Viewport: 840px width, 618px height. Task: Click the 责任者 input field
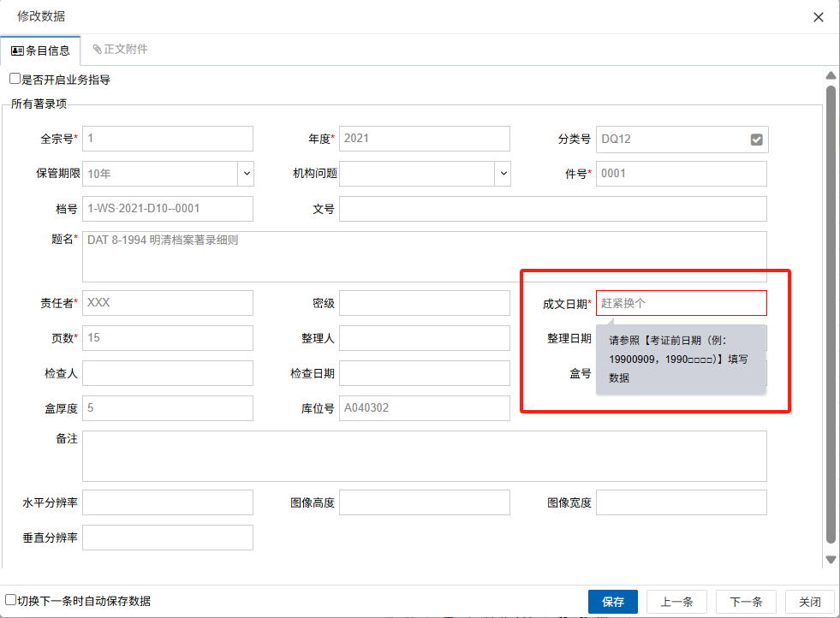(x=167, y=303)
